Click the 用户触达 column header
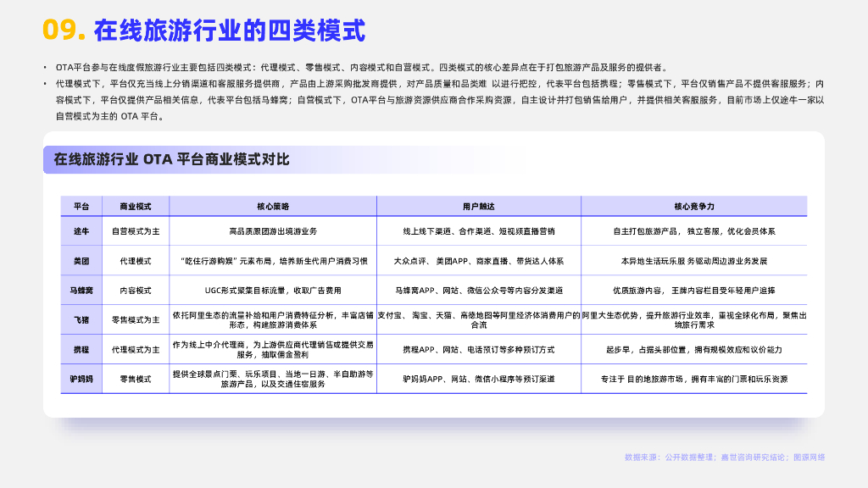 [477, 205]
